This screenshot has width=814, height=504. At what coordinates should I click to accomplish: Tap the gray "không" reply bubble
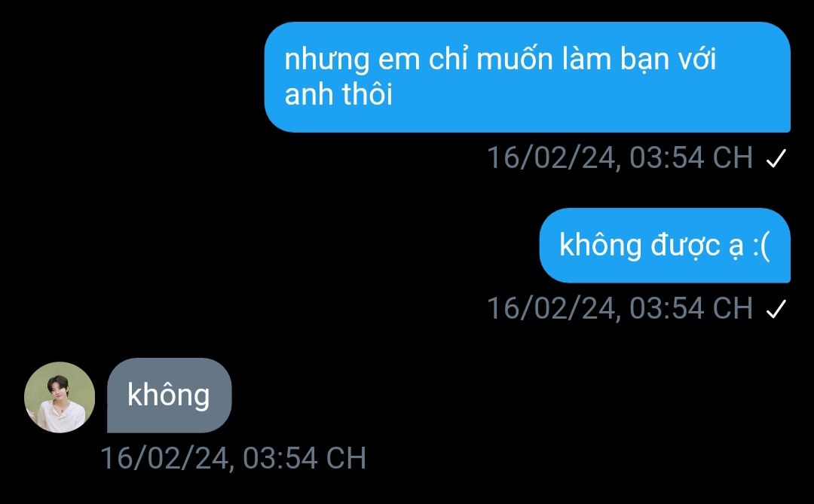[170, 395]
